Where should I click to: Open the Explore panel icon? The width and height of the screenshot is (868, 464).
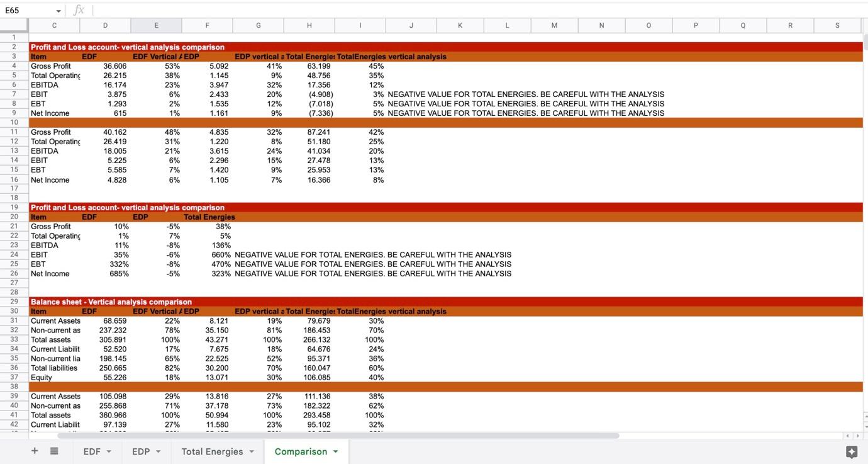point(852,451)
